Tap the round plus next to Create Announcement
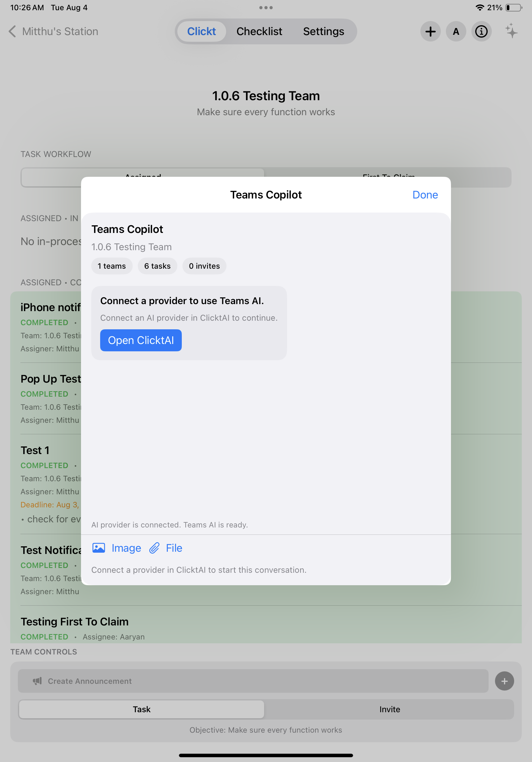The width and height of the screenshot is (532, 762). [x=504, y=681]
